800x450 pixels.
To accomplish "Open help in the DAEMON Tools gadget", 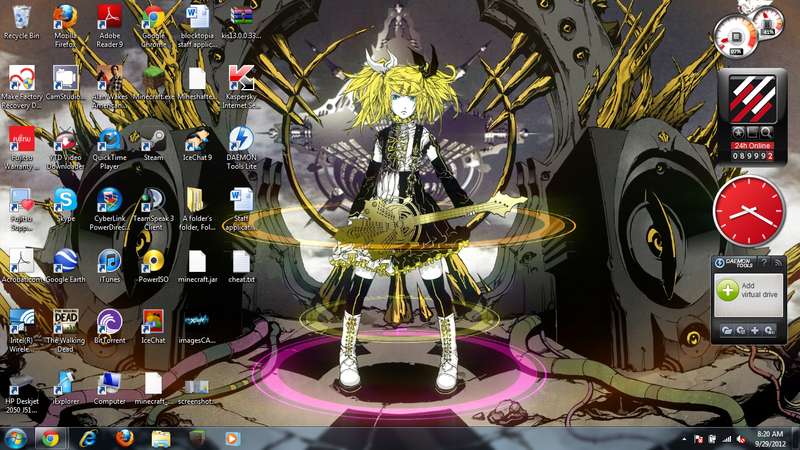I will (x=764, y=263).
